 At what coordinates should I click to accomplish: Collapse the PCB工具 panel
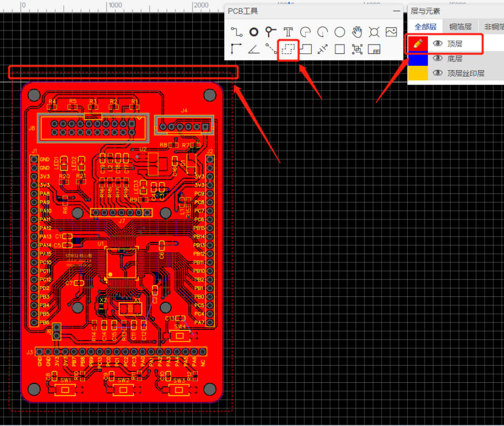(397, 11)
